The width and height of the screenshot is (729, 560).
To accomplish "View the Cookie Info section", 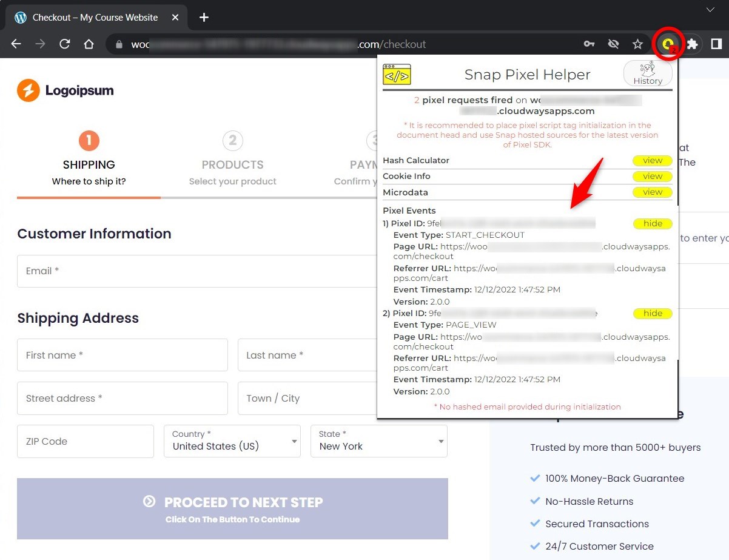I will point(653,177).
